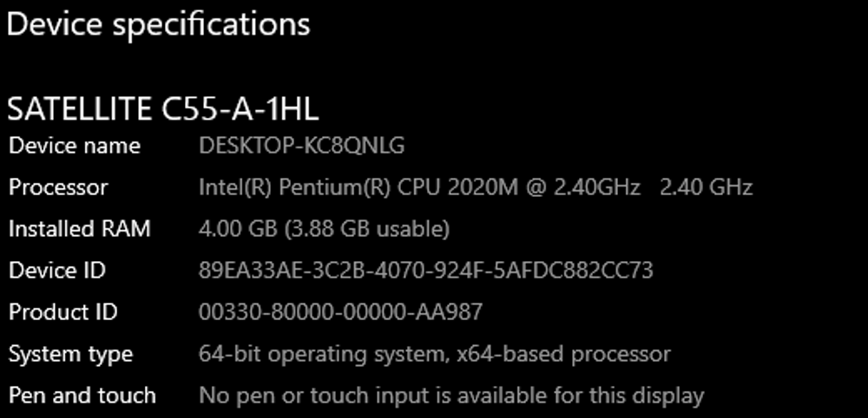Viewport: 868px width, 418px height.
Task: Click the Installed RAM label
Action: [x=79, y=229]
